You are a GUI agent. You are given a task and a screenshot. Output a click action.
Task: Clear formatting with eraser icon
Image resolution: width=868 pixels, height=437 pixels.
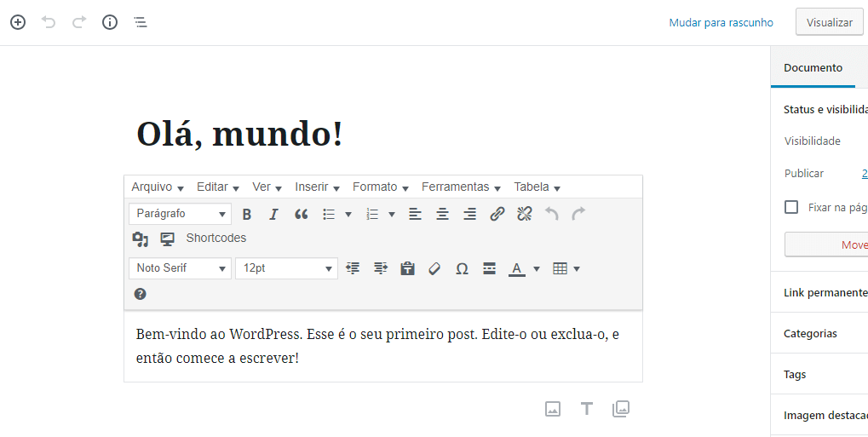tap(434, 268)
